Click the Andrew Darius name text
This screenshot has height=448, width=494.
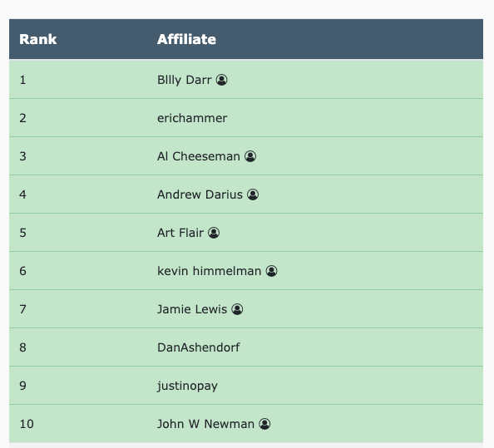pos(200,194)
